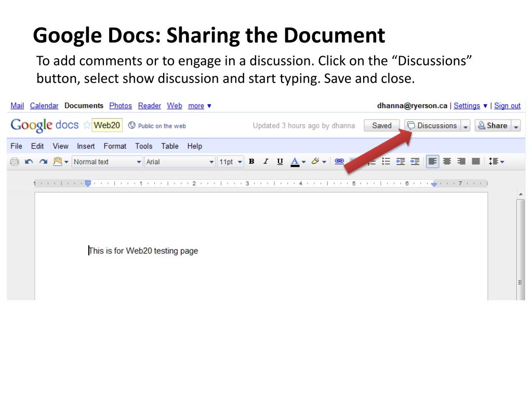This screenshot has width=532, height=399.
Task: Click the Mail link
Action: 17,106
